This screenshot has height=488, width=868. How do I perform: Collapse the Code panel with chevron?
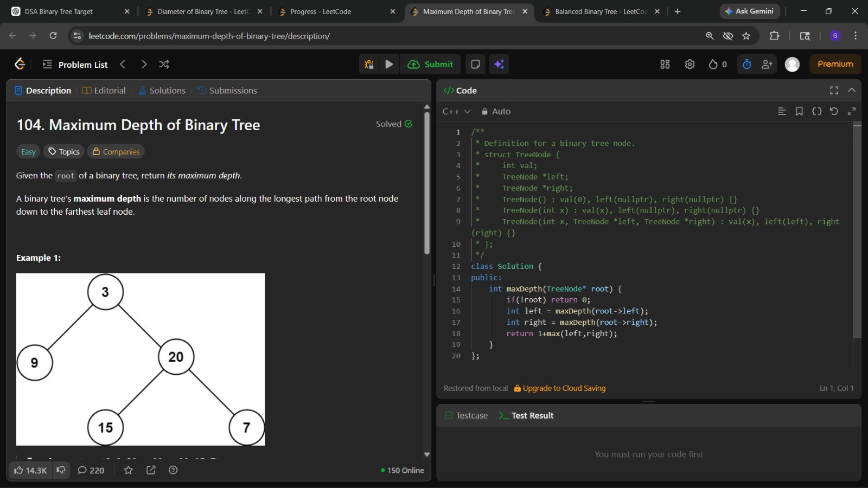click(851, 90)
